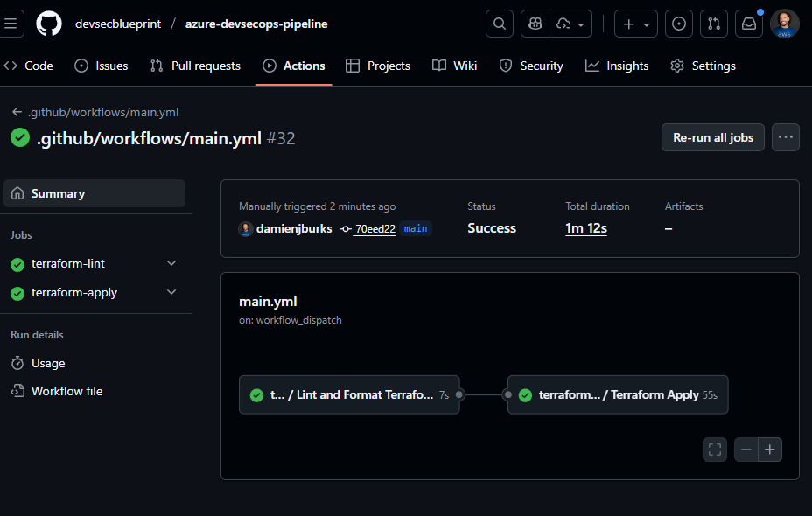Open the hamburger navigation menu

[11, 24]
